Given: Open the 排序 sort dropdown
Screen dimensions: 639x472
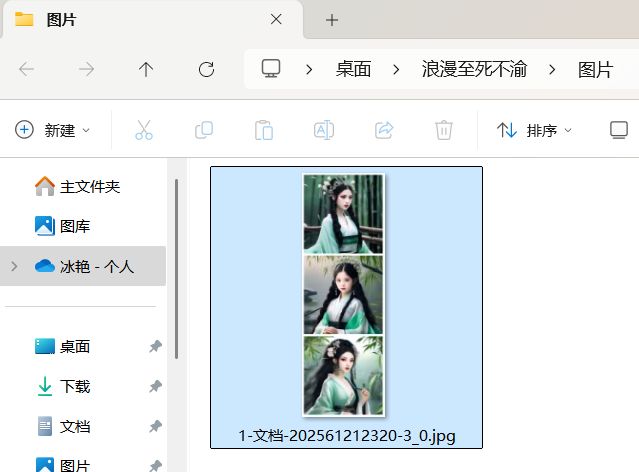Looking at the screenshot, I should click(534, 130).
